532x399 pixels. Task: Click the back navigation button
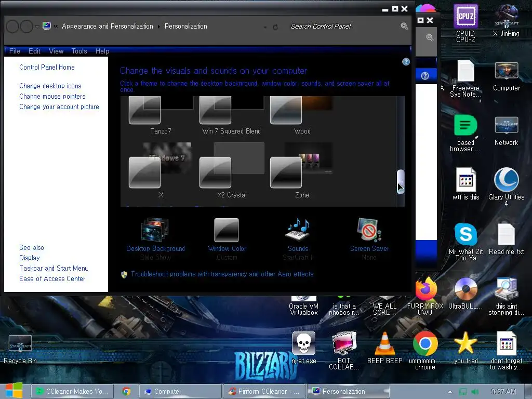click(12, 26)
